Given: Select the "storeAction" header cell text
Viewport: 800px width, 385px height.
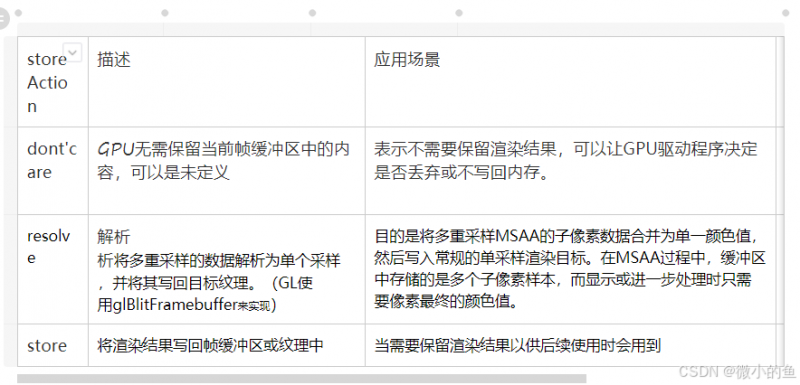Looking at the screenshot, I should coord(47,83).
